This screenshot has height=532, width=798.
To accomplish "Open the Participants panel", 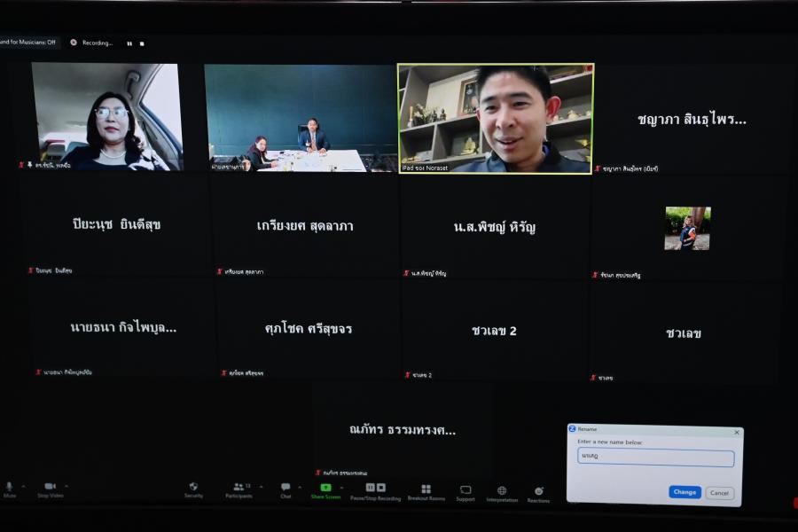I will (239, 488).
